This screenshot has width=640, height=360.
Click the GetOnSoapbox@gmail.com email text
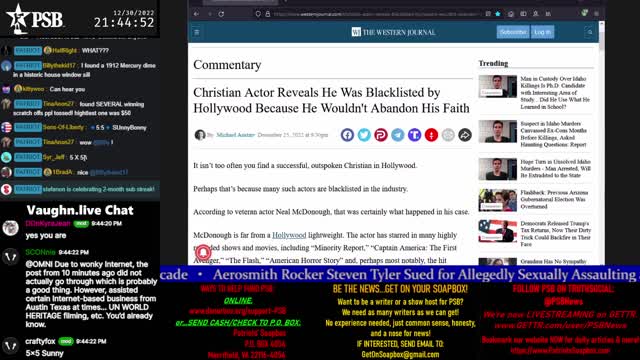pos(400,355)
